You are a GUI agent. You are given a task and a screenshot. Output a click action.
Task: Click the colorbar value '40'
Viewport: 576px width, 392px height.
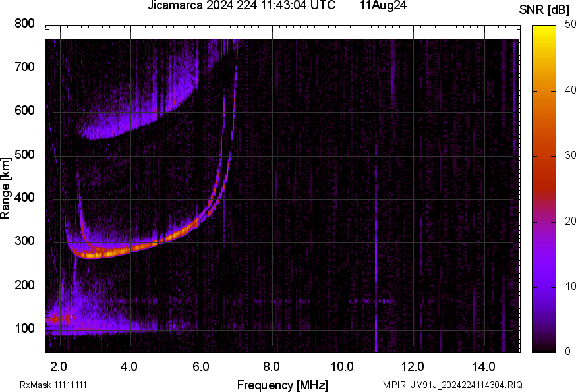tap(570, 90)
